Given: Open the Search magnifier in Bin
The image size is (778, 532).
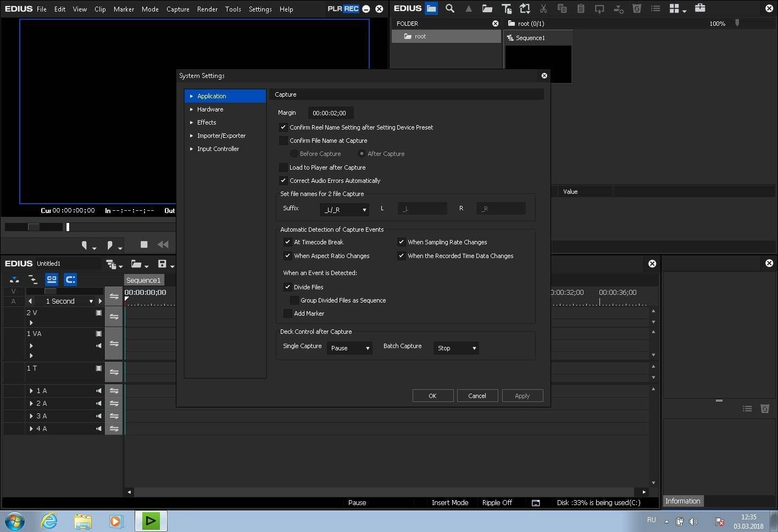Looking at the screenshot, I should click(450, 8).
